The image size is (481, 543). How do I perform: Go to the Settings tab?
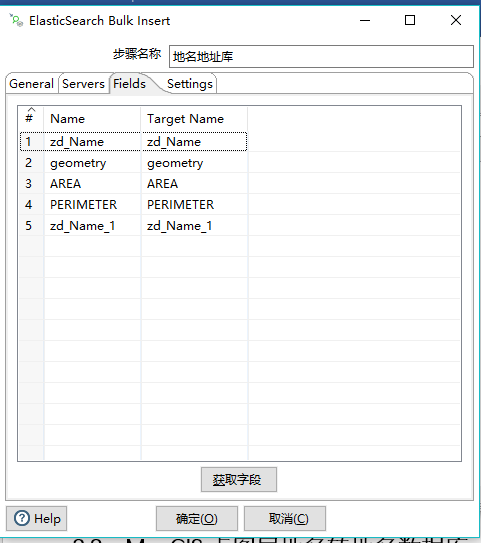tap(190, 84)
